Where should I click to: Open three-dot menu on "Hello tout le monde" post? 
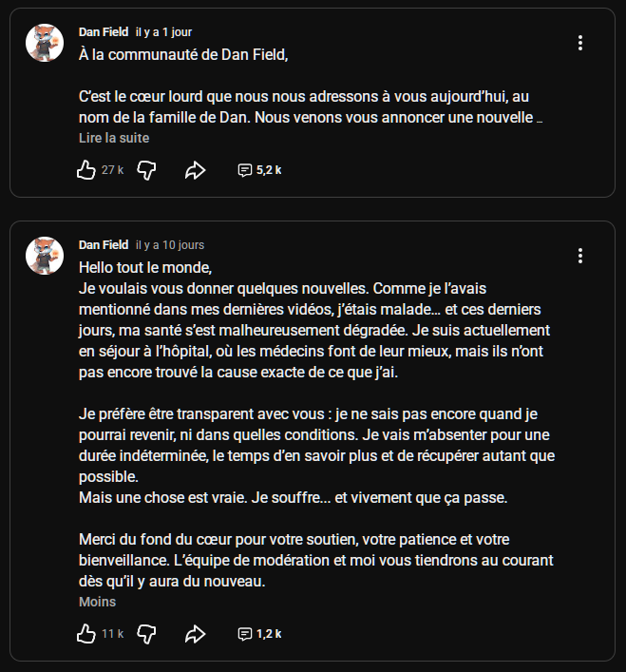click(580, 256)
